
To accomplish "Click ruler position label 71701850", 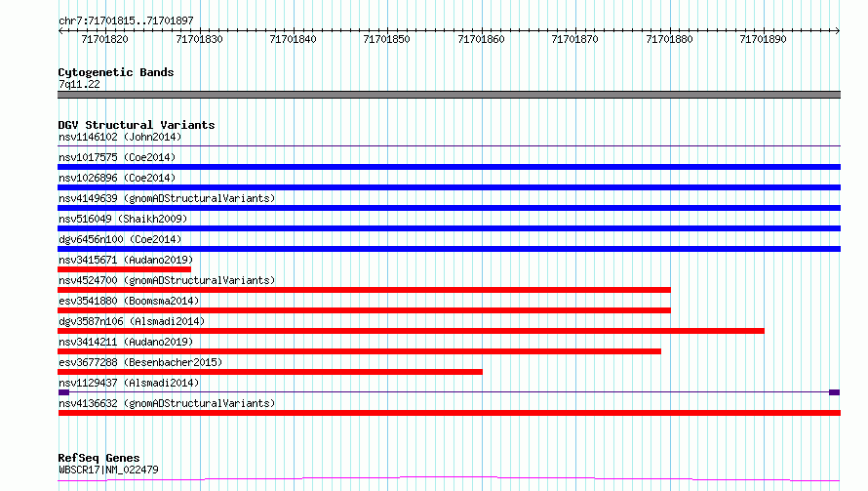I will (x=386, y=39).
